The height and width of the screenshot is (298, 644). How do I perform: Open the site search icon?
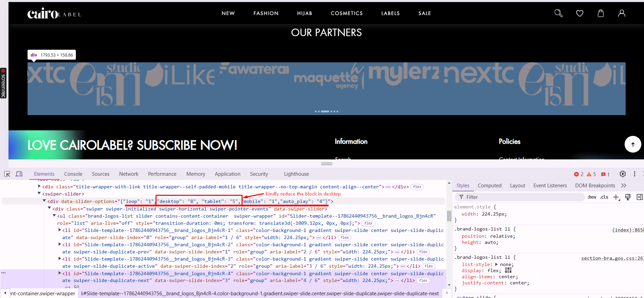pyautogui.click(x=558, y=13)
